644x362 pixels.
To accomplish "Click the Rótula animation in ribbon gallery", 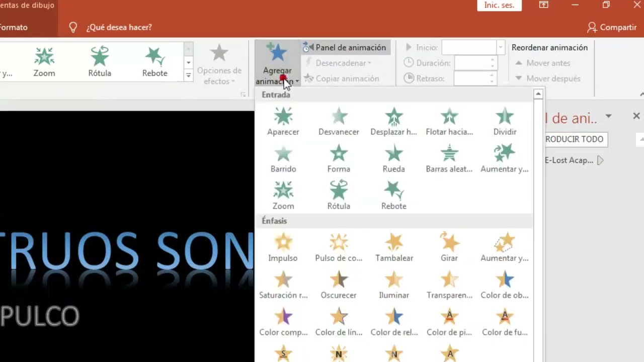I will (x=100, y=62).
